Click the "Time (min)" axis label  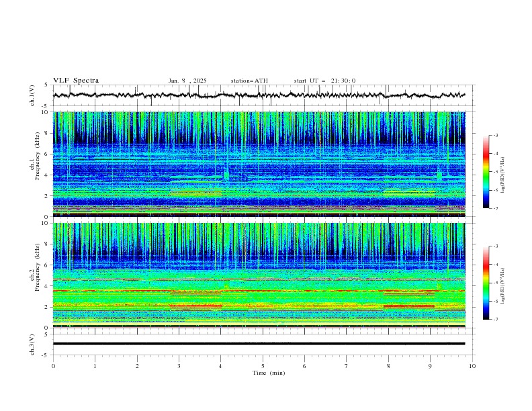[x=269, y=373]
